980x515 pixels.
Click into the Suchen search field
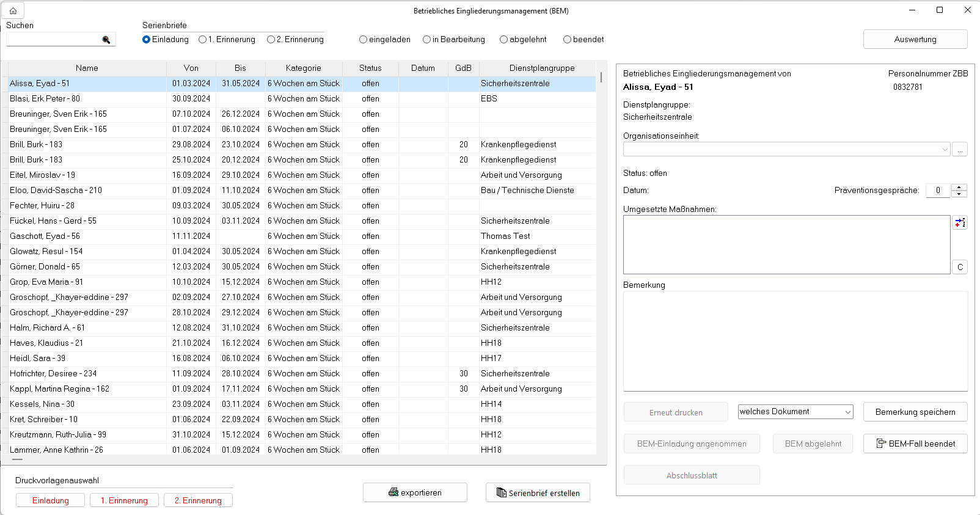(54, 40)
